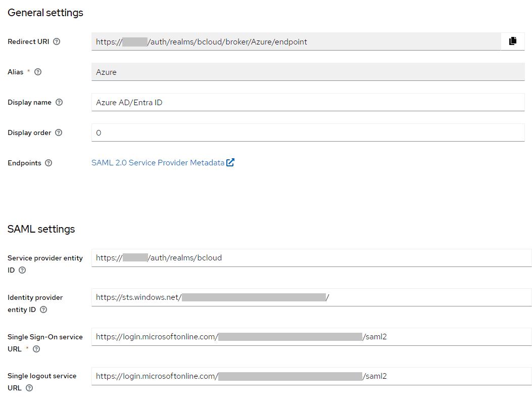Copy the Redirect URI to clipboard

(x=513, y=41)
